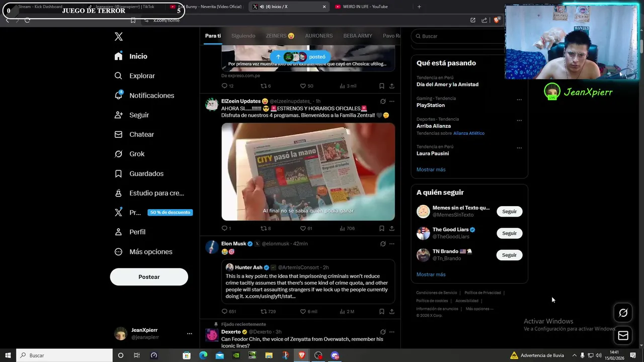644x362 pixels.
Task: Play the ElZeein newspaper video thumbnail
Action: [308, 171]
